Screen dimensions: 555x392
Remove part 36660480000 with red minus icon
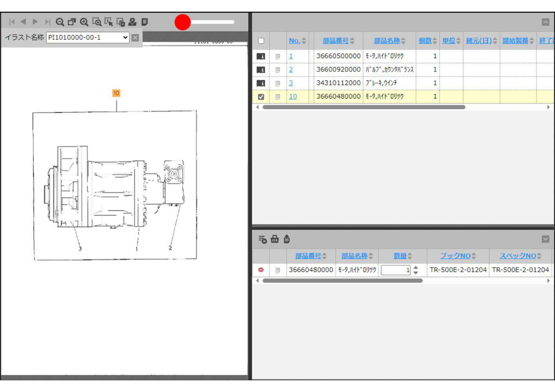261,270
